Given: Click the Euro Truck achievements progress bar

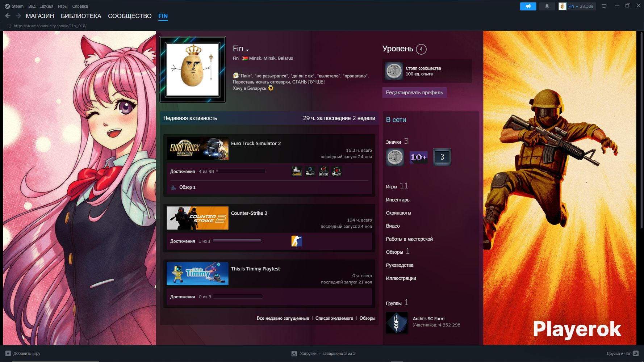Looking at the screenshot, I should (x=241, y=171).
